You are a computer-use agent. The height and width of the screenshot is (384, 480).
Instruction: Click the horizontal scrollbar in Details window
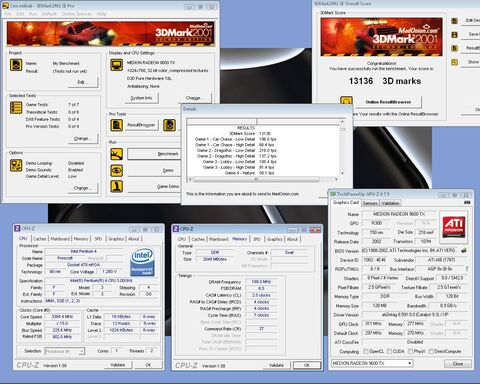pos(256,179)
